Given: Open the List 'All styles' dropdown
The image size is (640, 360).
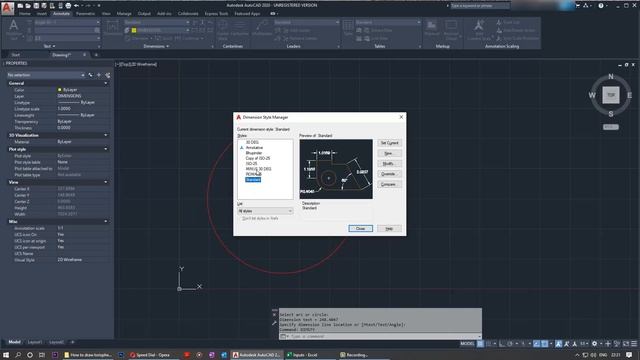Looking at the screenshot, I should tap(265, 211).
